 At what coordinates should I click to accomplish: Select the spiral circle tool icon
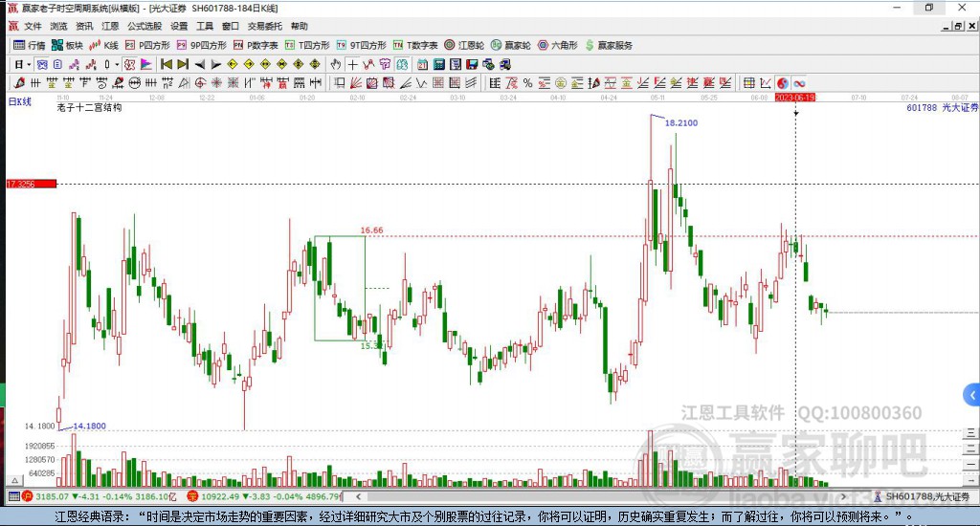point(200,82)
